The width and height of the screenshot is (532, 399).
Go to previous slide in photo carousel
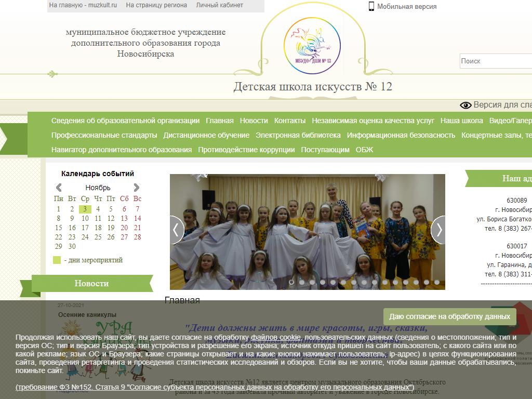(177, 230)
